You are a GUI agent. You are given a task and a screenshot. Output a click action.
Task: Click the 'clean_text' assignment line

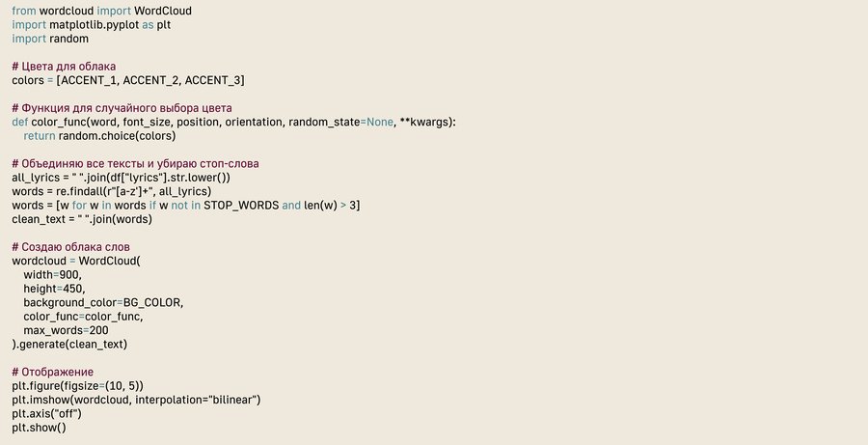(82, 219)
